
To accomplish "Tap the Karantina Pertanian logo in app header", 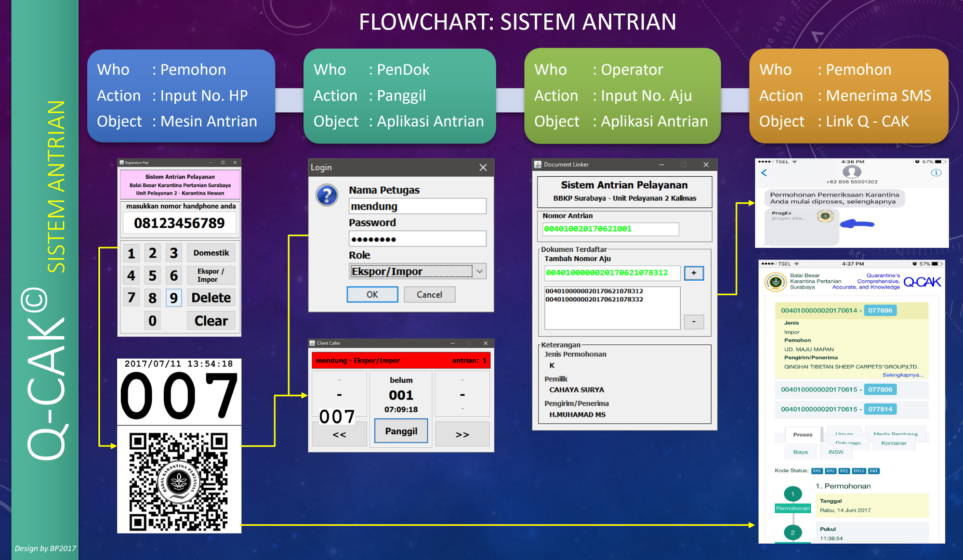I will [x=775, y=282].
